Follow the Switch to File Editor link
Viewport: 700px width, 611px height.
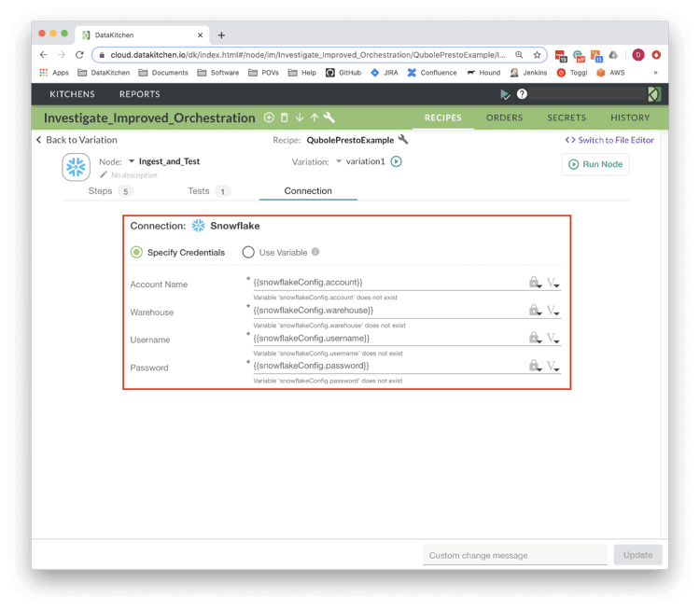pyautogui.click(x=609, y=140)
